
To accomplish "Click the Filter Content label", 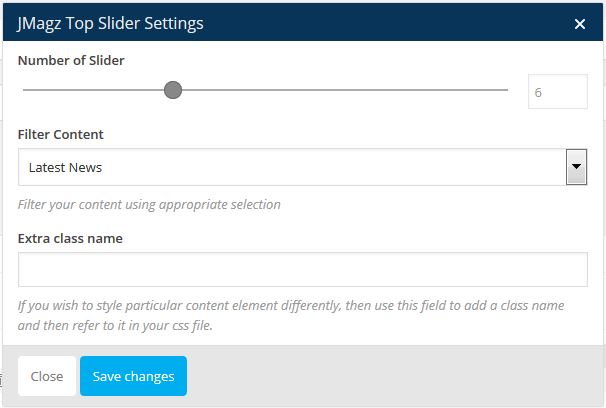I will click(60, 134).
